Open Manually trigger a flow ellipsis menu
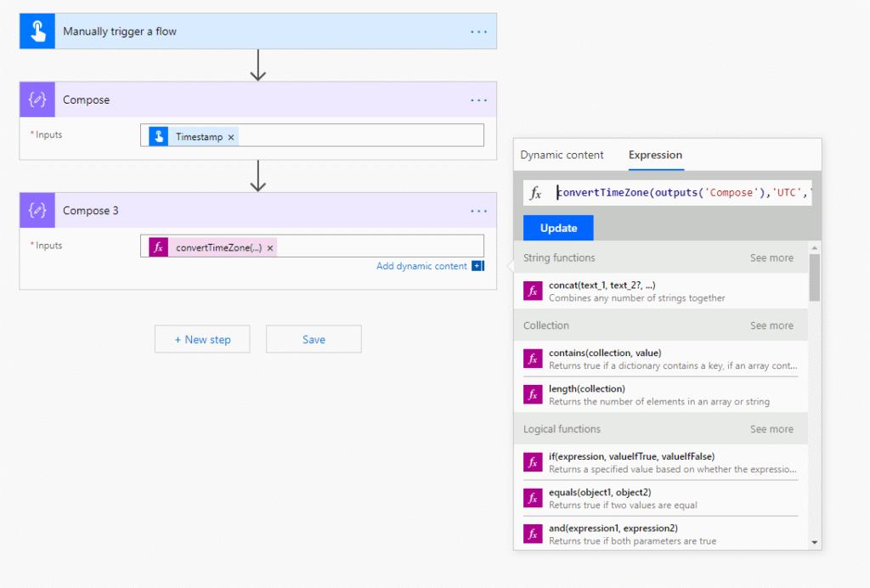Screen dimensions: 870x588 478,31
